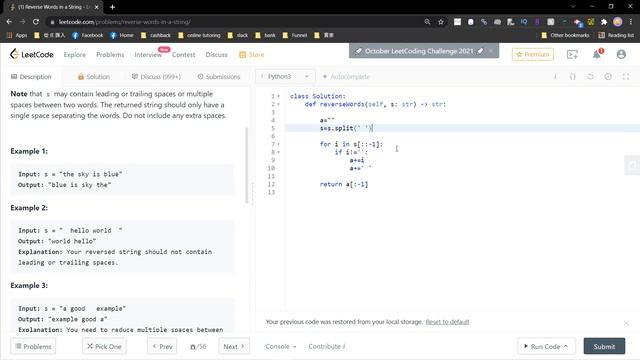Open the Funnel bookmark folder
The height and width of the screenshot is (360, 640).
(x=295, y=36)
